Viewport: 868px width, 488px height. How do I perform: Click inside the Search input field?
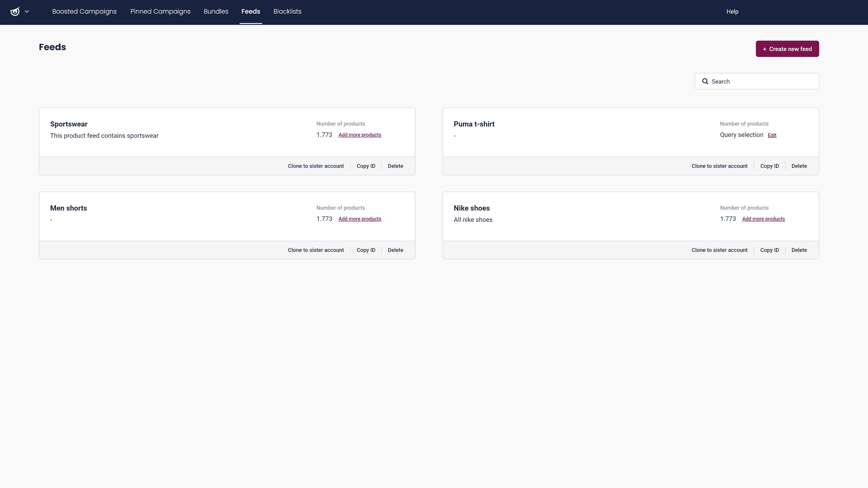756,81
